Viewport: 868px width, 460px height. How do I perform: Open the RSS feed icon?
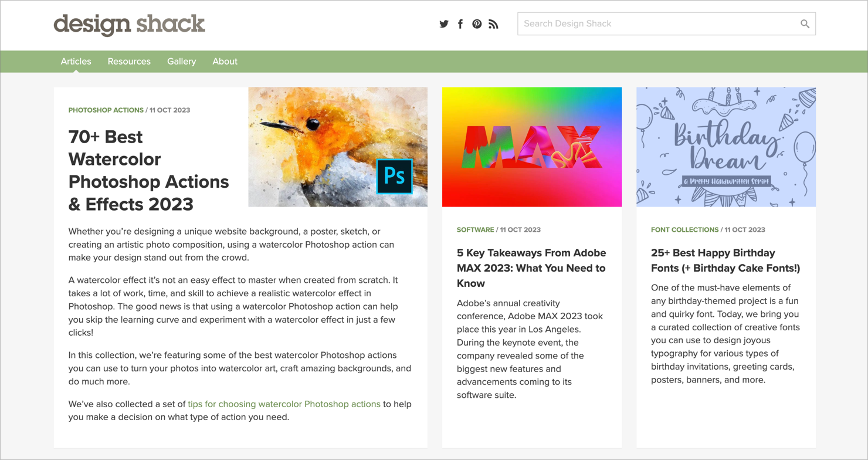click(x=493, y=24)
